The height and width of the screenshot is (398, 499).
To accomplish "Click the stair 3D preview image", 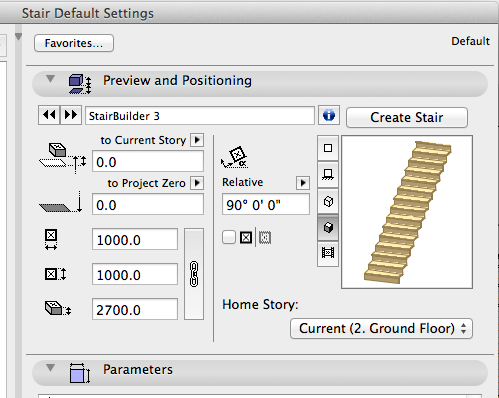I will pos(407,212).
